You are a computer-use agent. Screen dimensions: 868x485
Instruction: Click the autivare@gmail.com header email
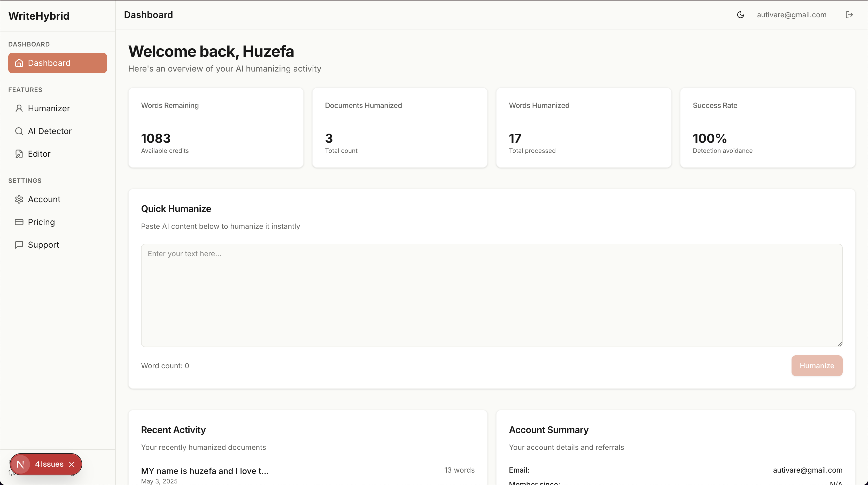pos(792,15)
